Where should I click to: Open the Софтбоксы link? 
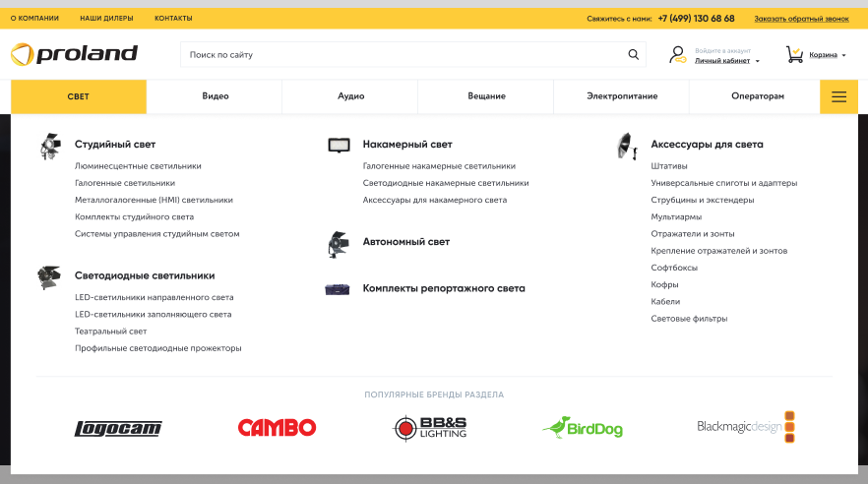pos(674,268)
